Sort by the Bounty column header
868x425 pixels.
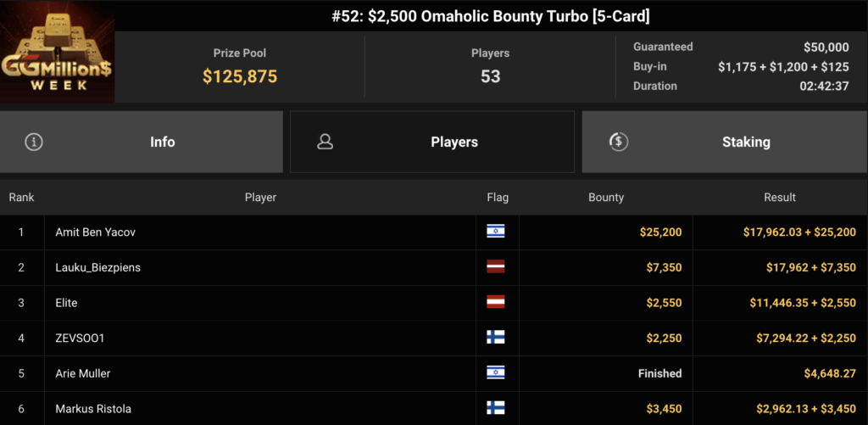[605, 198]
